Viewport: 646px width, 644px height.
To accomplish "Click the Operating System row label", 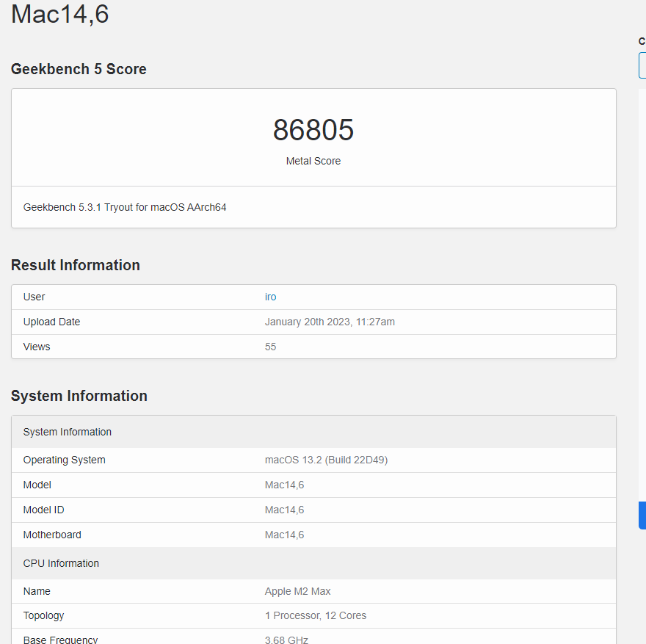I will tap(65, 460).
